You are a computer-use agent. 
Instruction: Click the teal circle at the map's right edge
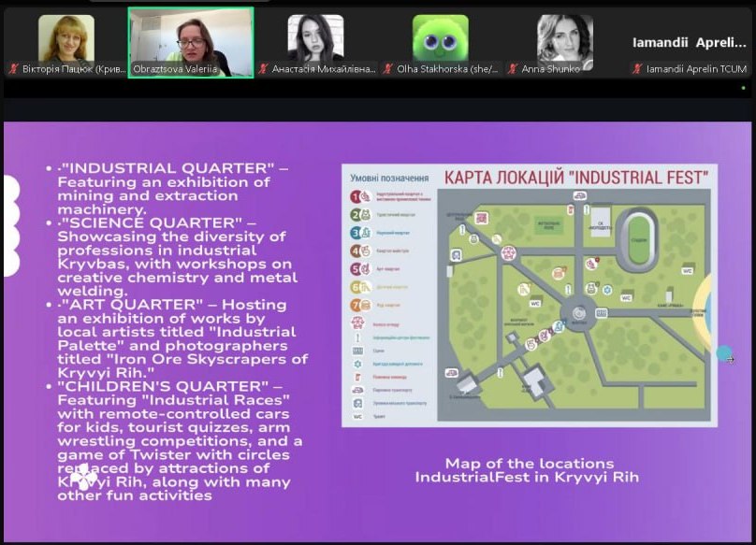click(x=724, y=354)
